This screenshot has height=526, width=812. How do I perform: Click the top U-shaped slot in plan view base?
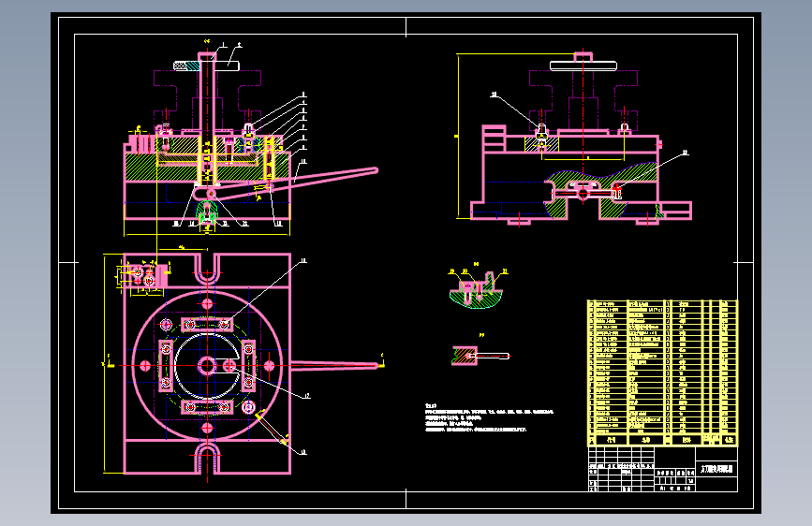(x=207, y=269)
